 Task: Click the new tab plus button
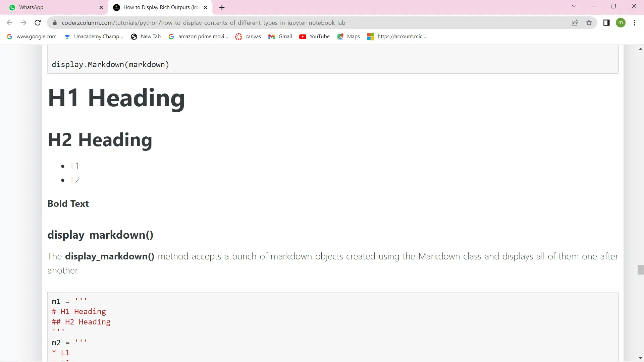(222, 7)
